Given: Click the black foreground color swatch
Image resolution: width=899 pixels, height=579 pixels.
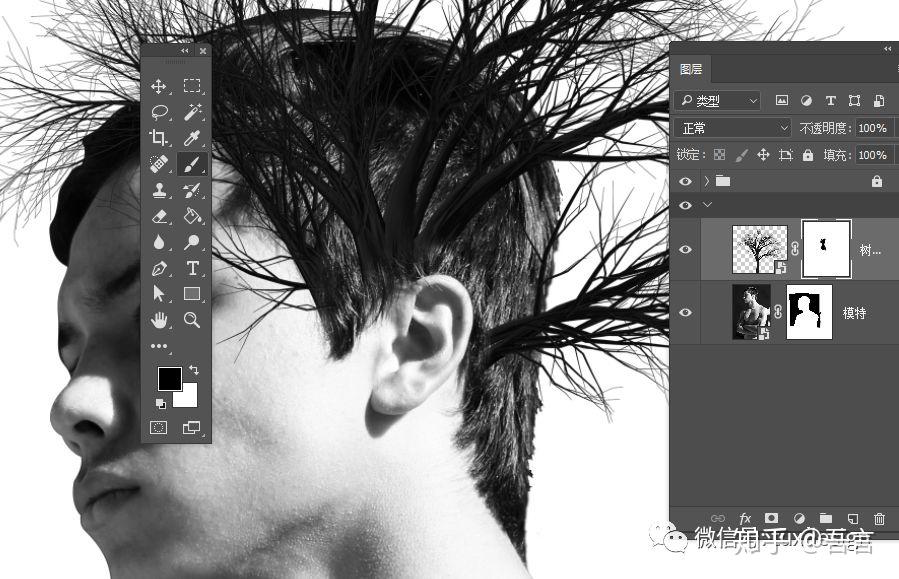Looking at the screenshot, I should tap(170, 378).
